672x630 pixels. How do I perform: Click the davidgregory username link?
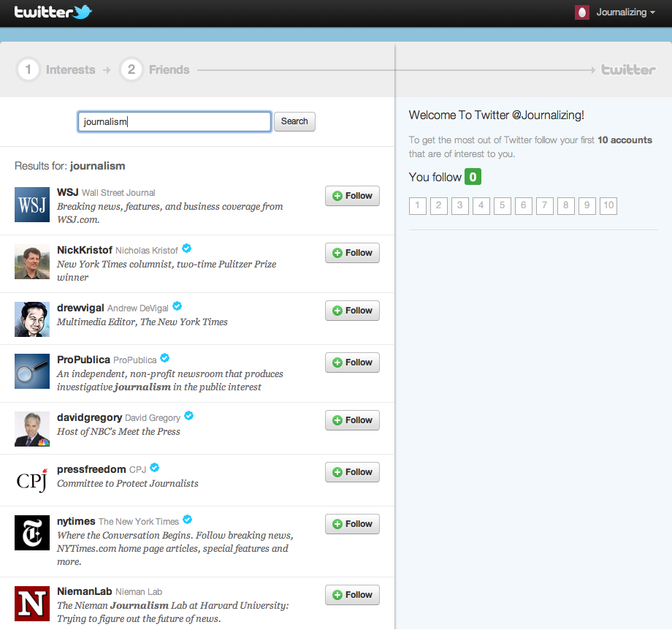coord(90,418)
